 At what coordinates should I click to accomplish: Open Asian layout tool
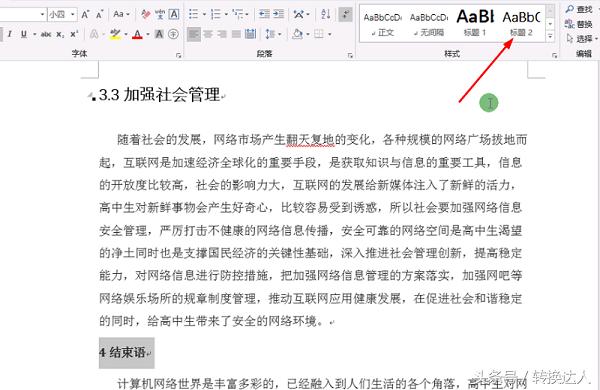tap(298, 15)
